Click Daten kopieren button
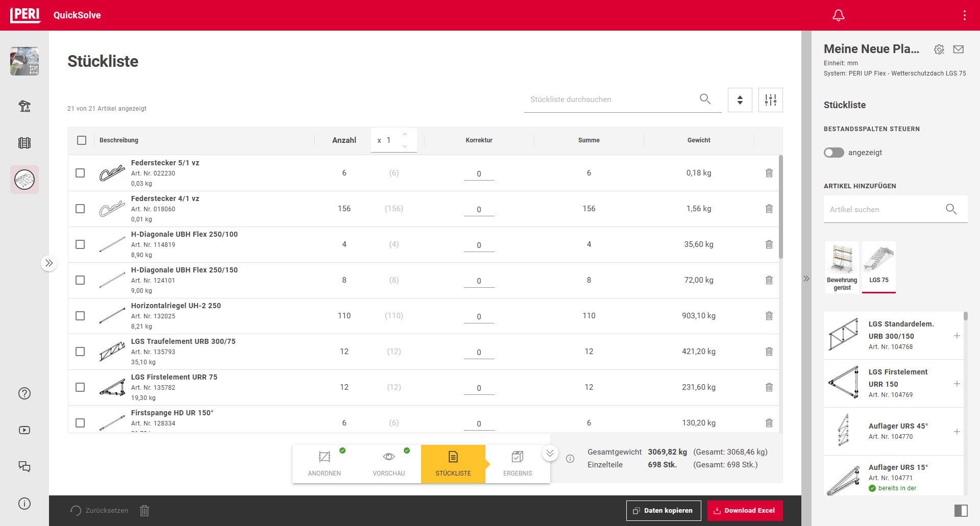This screenshot has width=980, height=526. pos(664,511)
